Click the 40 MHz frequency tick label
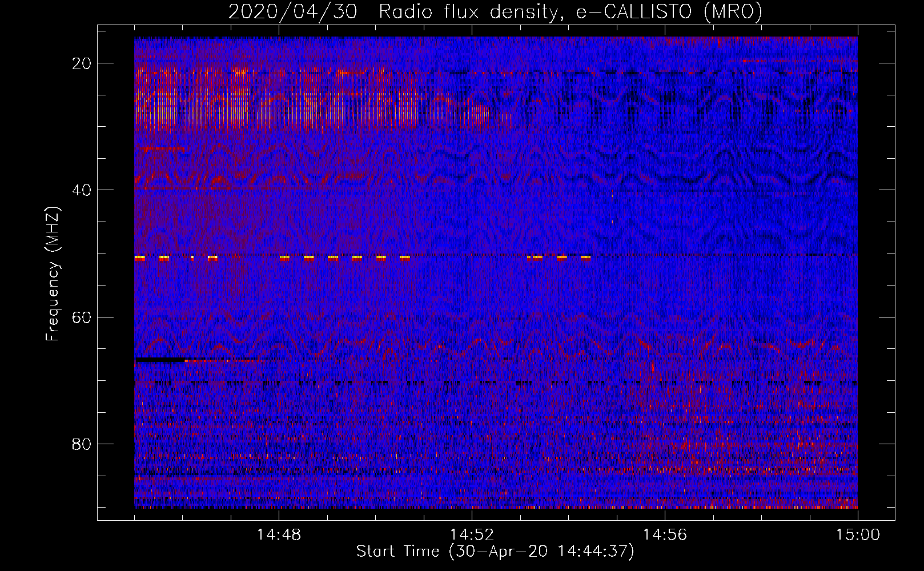The height and width of the screenshot is (571, 924). pos(82,190)
